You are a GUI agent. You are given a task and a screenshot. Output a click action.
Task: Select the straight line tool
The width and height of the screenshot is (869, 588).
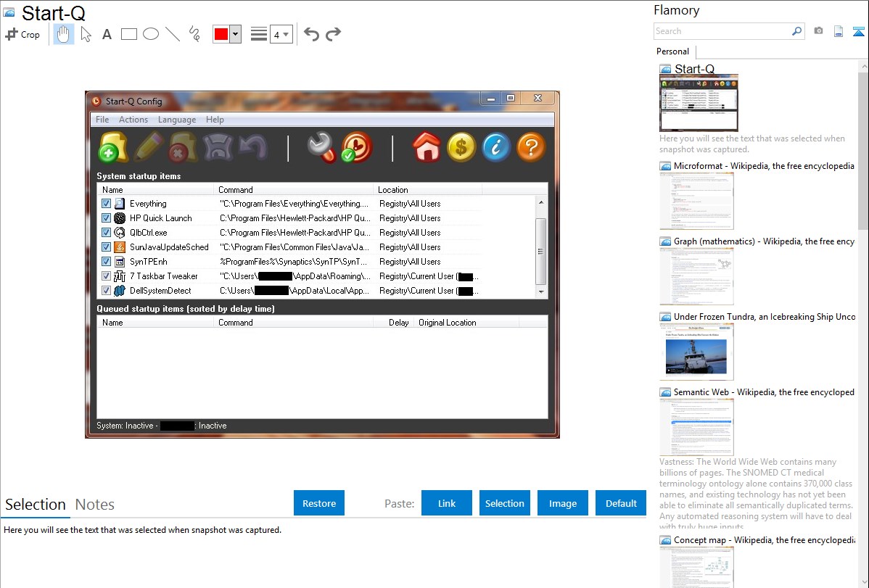[x=173, y=34]
